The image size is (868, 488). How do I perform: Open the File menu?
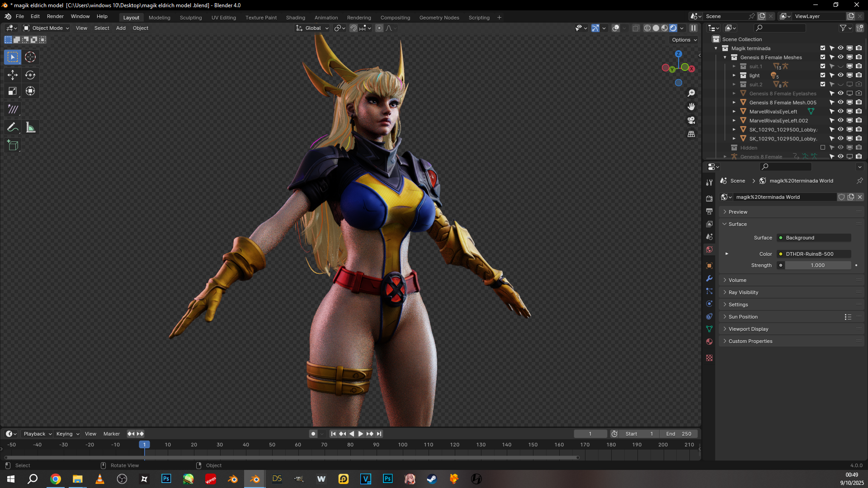20,16
